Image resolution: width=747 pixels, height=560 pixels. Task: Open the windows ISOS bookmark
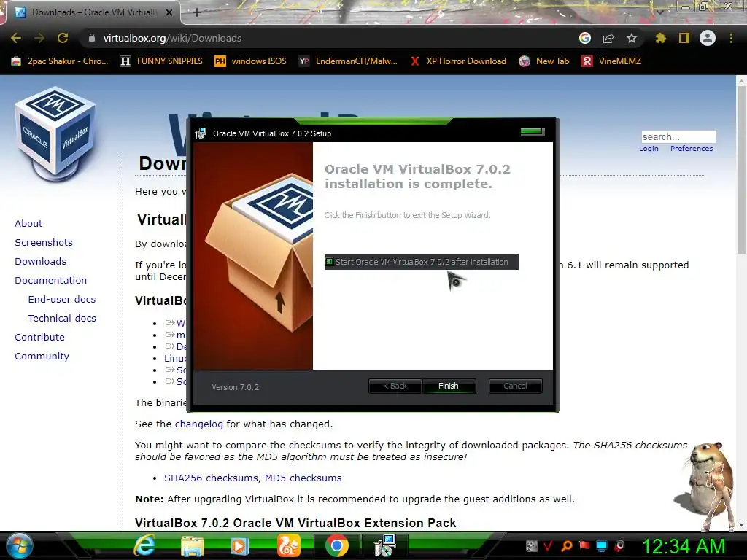point(251,61)
